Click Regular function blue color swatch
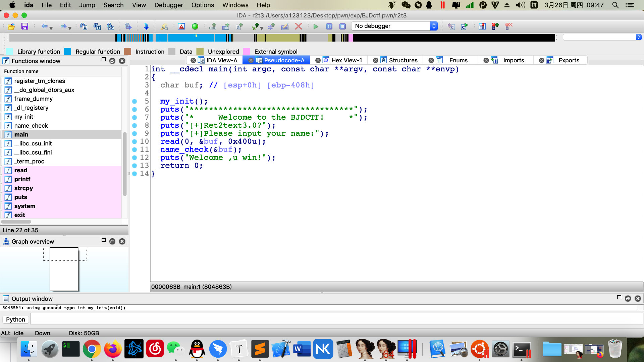 tap(68, 51)
